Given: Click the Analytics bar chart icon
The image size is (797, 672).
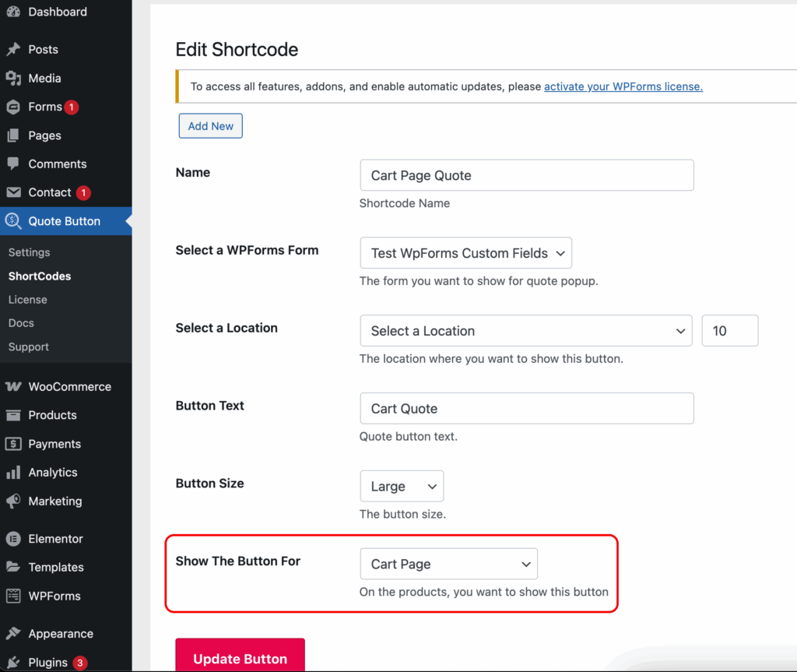Looking at the screenshot, I should (13, 472).
